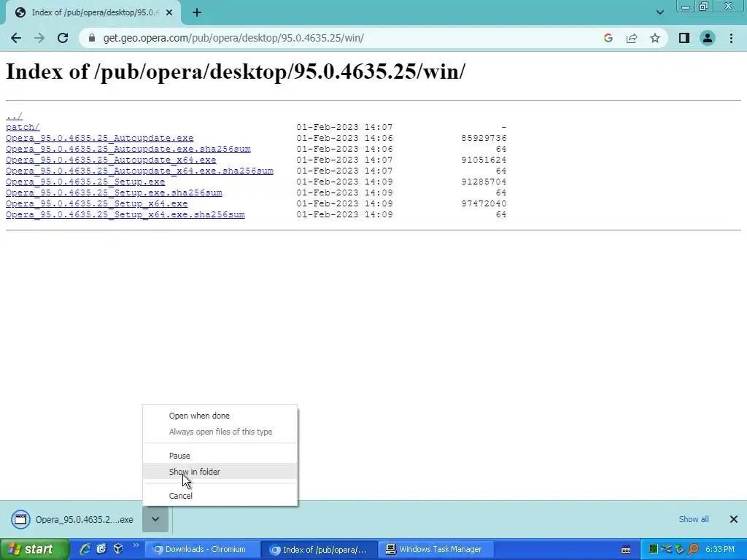747x560 pixels.
Task: Expand the quick launch overflow chevron
Action: click(x=136, y=545)
